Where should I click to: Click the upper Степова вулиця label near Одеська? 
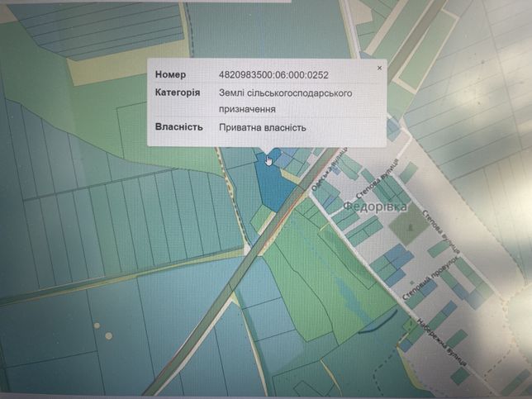(378, 180)
